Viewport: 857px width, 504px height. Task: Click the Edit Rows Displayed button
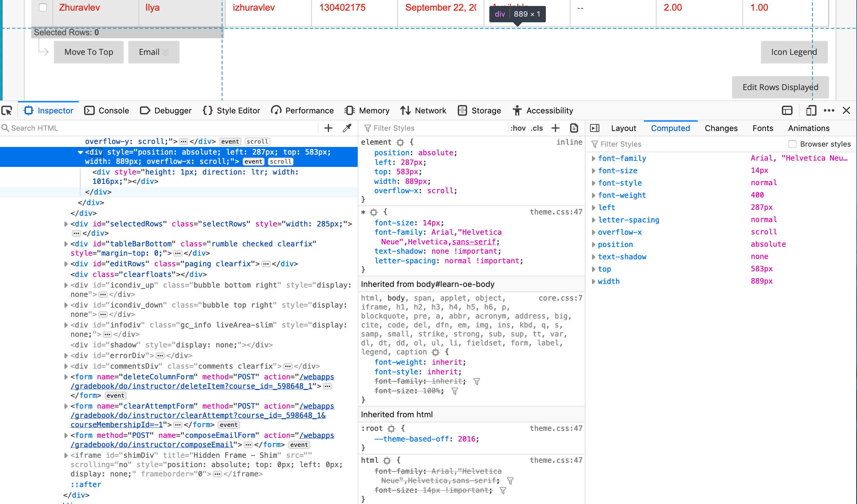click(x=780, y=87)
